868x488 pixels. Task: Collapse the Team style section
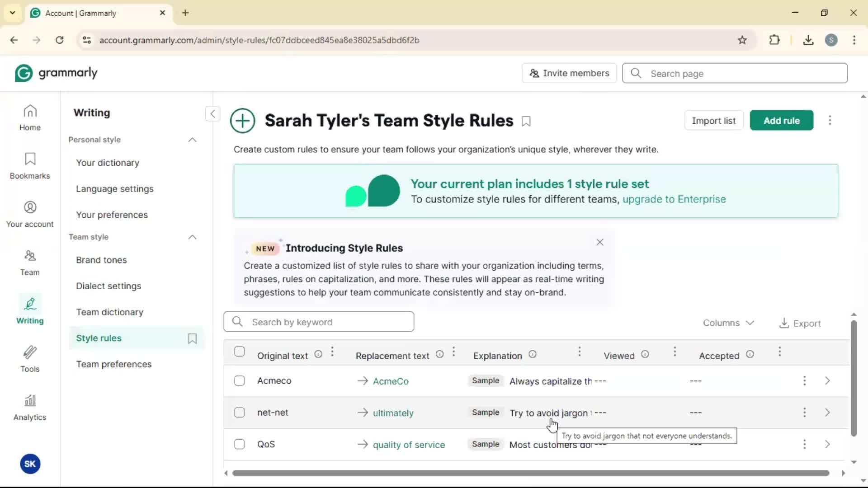(x=192, y=237)
